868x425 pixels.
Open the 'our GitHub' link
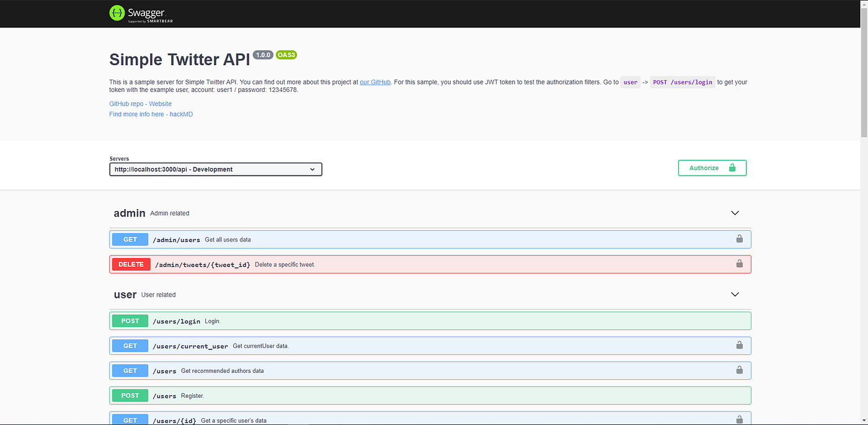pos(375,82)
